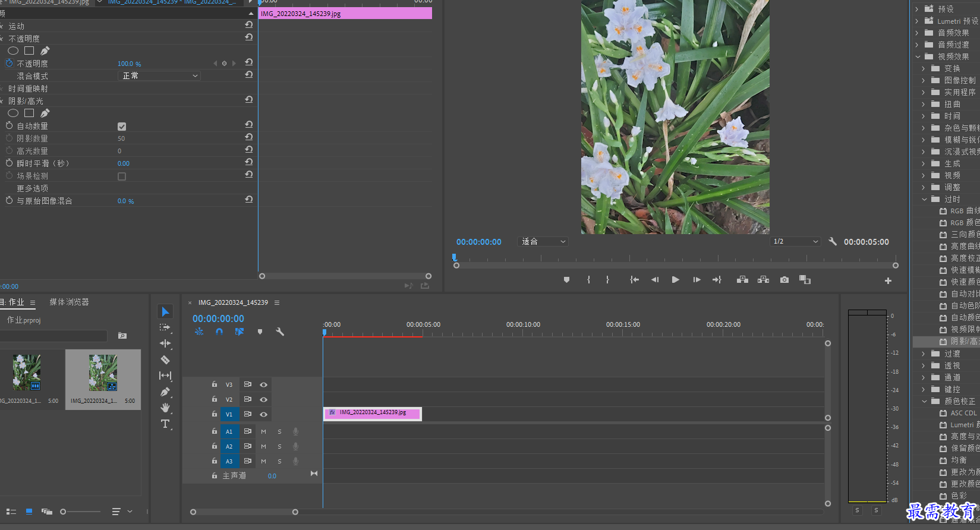Select the Slip tool
Screen dimensions: 980x530
165,376
